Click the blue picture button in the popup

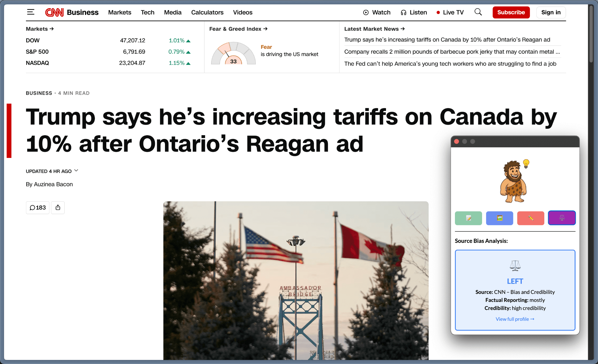[500, 218]
